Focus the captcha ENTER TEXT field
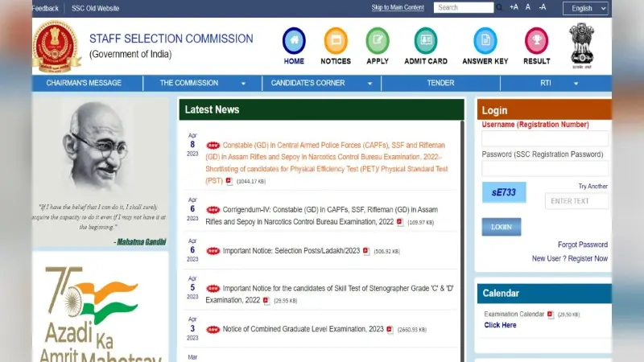Screen dimensions: 644x362 [576, 201]
